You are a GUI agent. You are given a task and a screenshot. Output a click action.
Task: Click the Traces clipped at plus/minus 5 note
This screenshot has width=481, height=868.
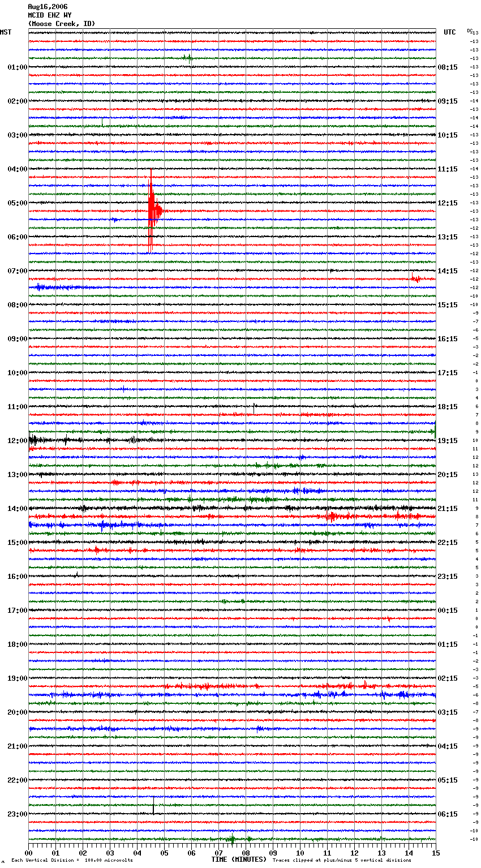point(342,861)
